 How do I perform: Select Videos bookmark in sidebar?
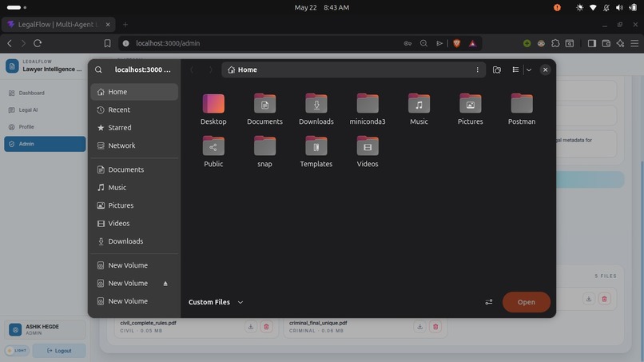[134, 223]
